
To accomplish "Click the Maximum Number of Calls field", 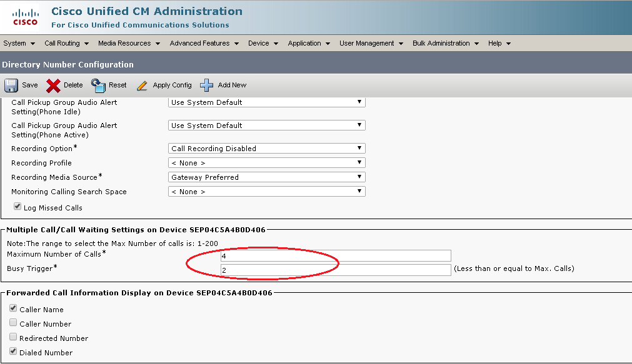I will [336, 256].
